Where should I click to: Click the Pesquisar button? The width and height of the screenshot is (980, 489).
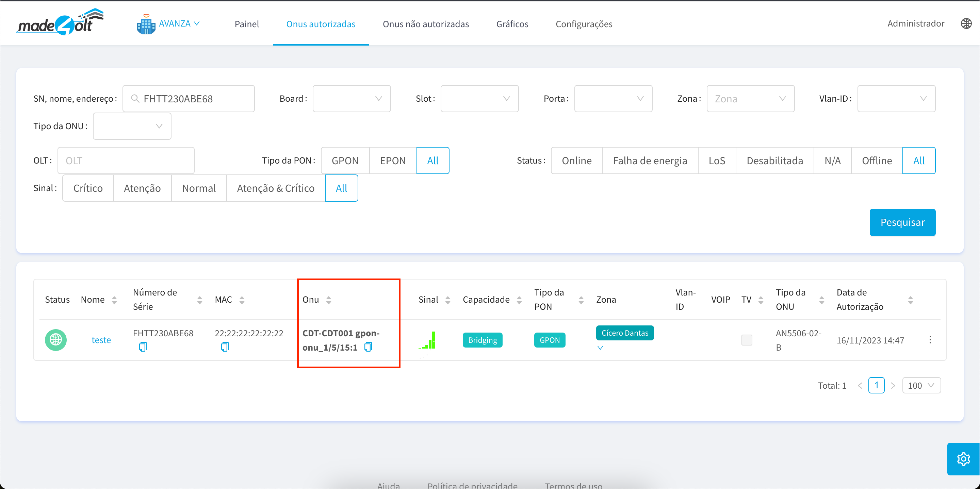pos(902,222)
